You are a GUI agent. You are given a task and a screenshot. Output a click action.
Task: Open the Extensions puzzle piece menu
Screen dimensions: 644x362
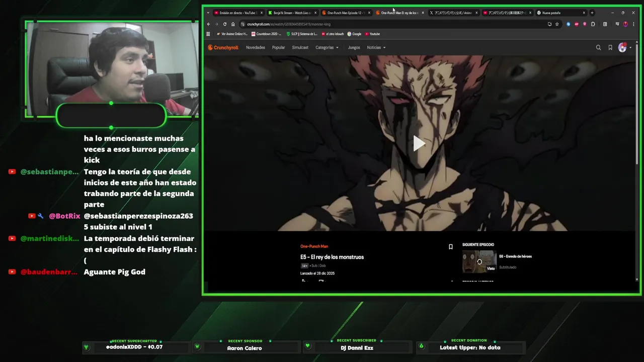(593, 24)
